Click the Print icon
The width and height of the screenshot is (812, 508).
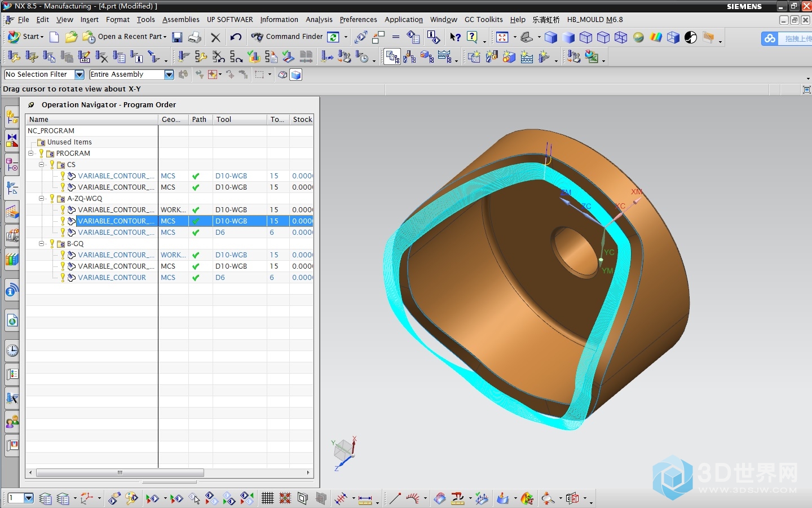195,37
